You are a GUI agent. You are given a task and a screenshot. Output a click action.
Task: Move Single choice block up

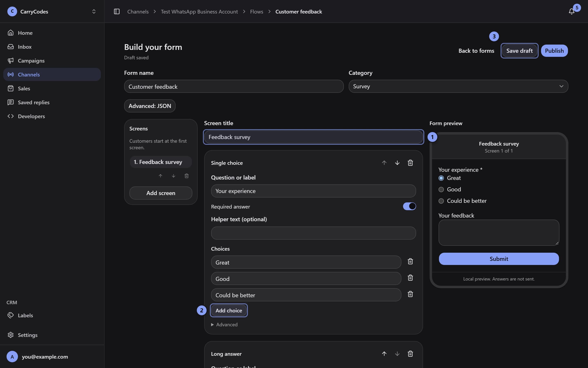384,163
